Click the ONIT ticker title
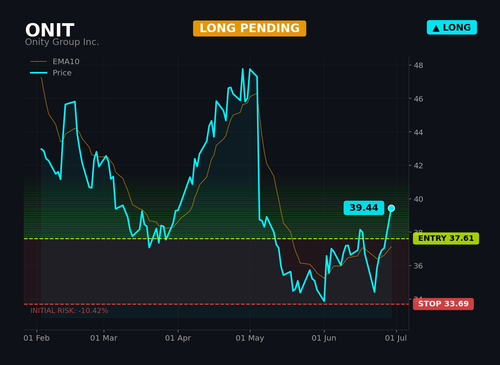The width and height of the screenshot is (500, 365). (50, 30)
